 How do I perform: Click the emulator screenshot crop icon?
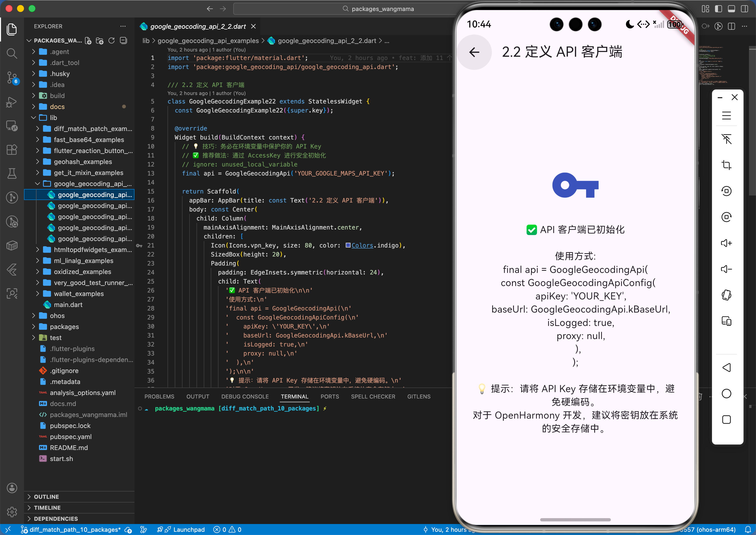(726, 165)
